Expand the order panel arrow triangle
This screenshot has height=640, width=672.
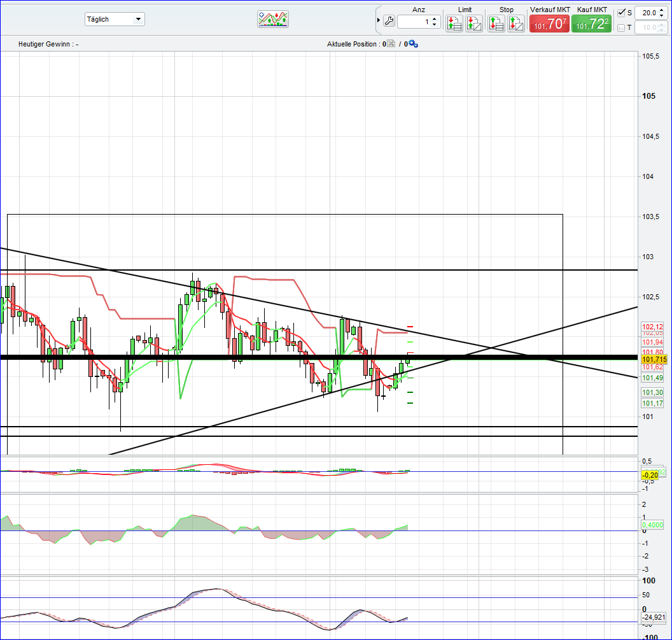click(377, 20)
